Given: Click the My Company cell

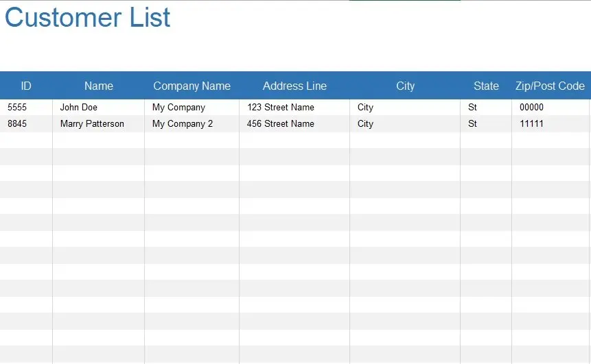Looking at the screenshot, I should 192,107.
